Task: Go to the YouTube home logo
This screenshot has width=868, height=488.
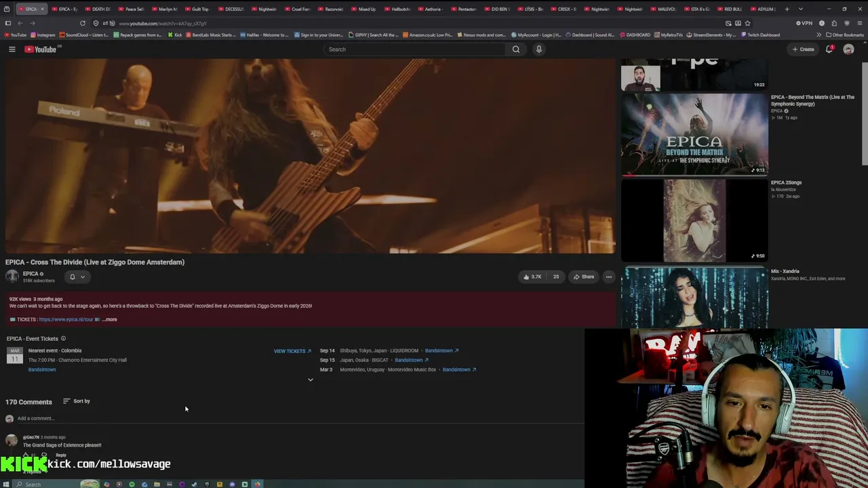Action: [x=41, y=49]
